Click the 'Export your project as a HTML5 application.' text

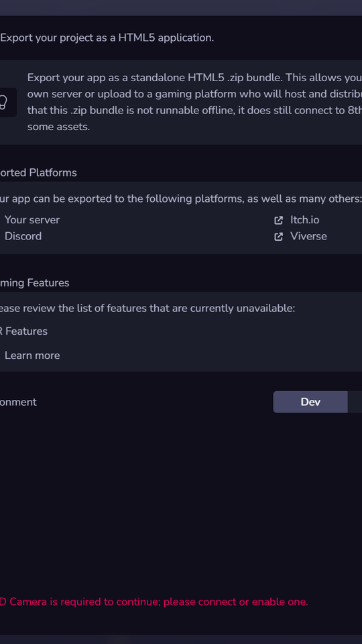click(107, 38)
